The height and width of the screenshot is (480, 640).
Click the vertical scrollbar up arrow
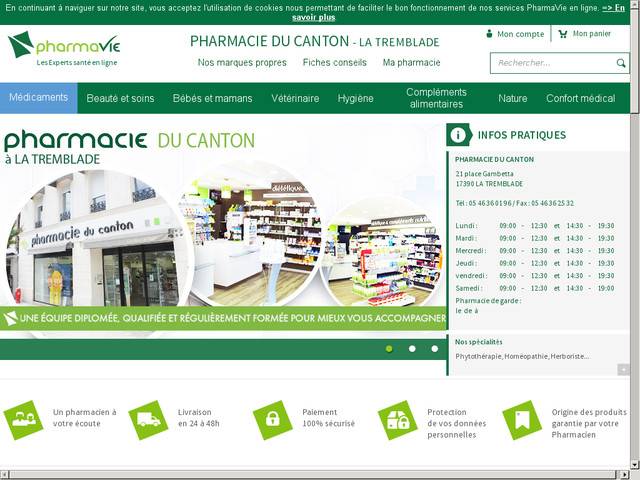point(635,4)
